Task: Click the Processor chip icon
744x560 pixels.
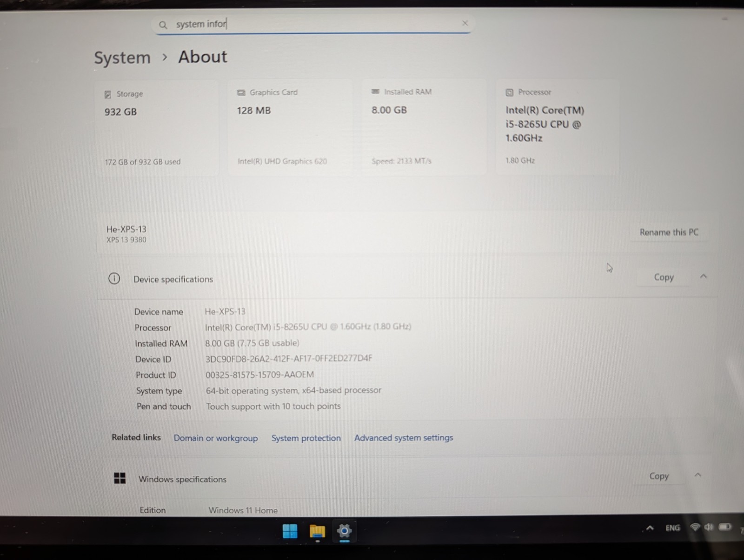Action: click(509, 93)
